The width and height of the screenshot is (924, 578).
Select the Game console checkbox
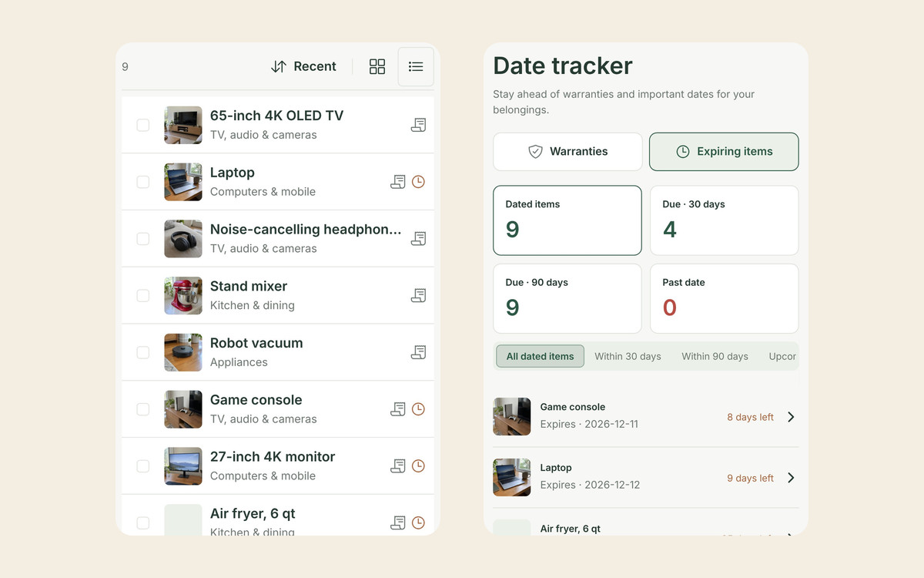pyautogui.click(x=143, y=409)
